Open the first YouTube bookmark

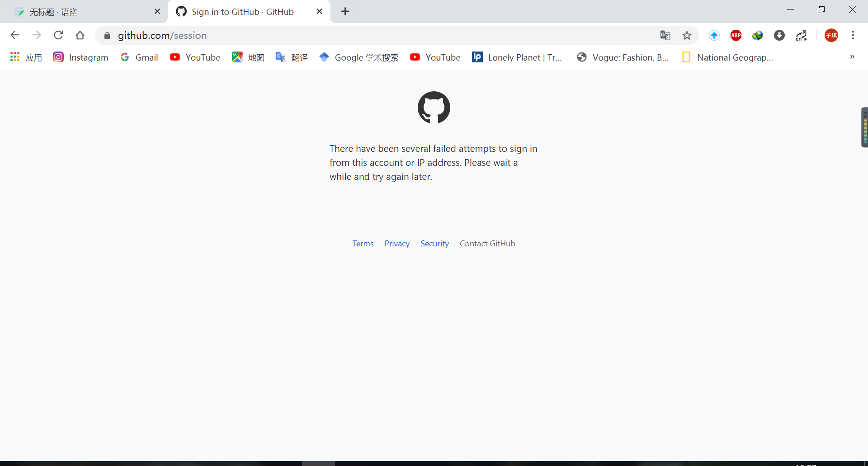click(195, 57)
